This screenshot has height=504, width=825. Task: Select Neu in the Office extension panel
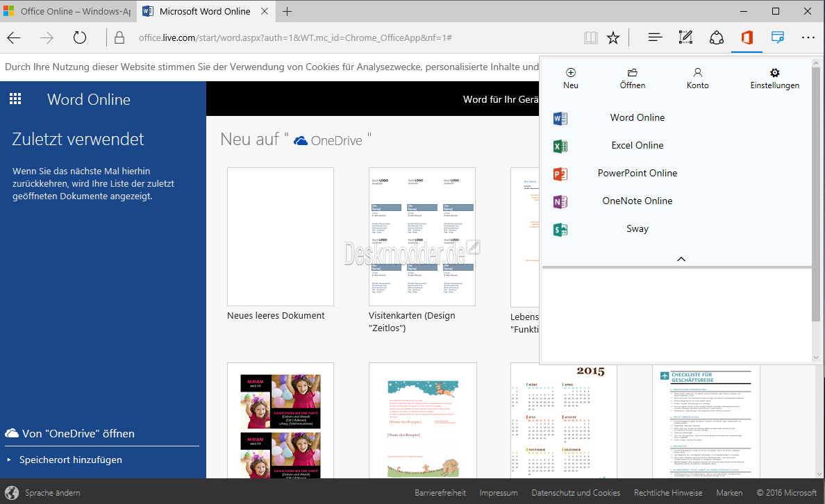pos(570,78)
